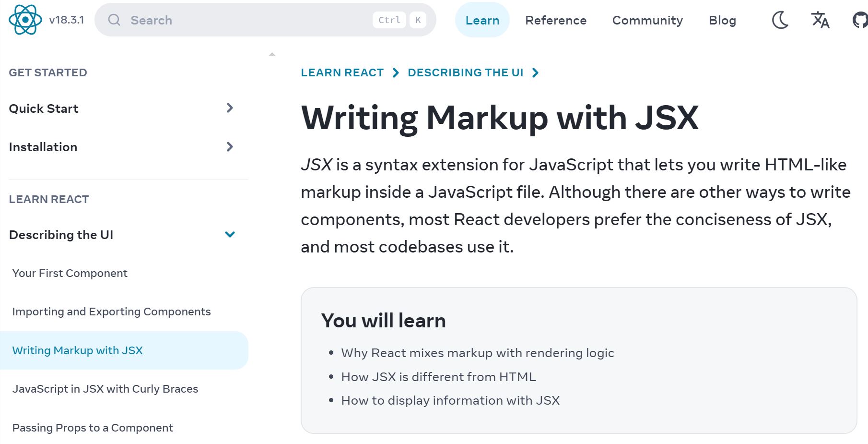The image size is (868, 444).
Task: Click the scroll-to-top arrow above the sidebar
Action: pyautogui.click(x=272, y=53)
